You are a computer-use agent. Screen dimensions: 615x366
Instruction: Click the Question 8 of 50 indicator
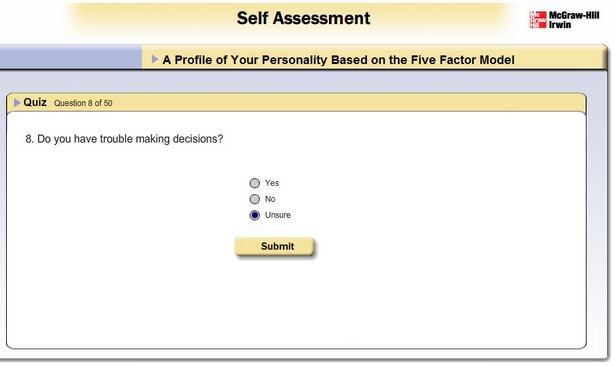click(x=83, y=103)
